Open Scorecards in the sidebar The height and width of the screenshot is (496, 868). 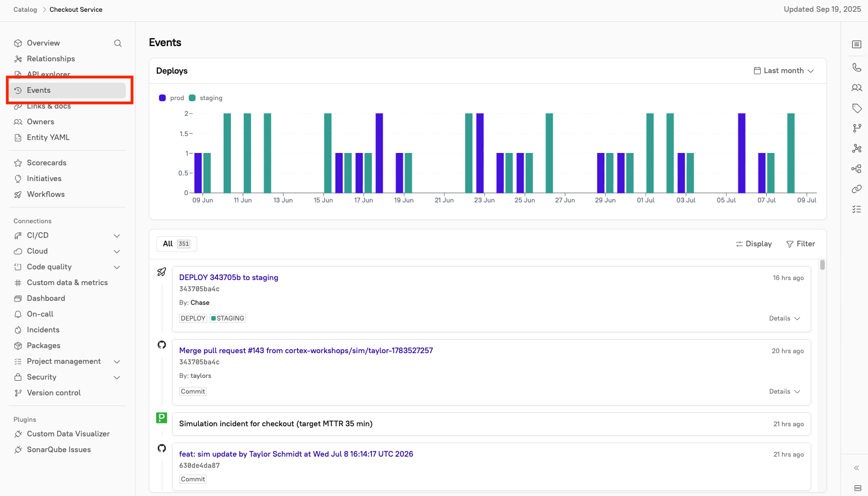[47, 163]
